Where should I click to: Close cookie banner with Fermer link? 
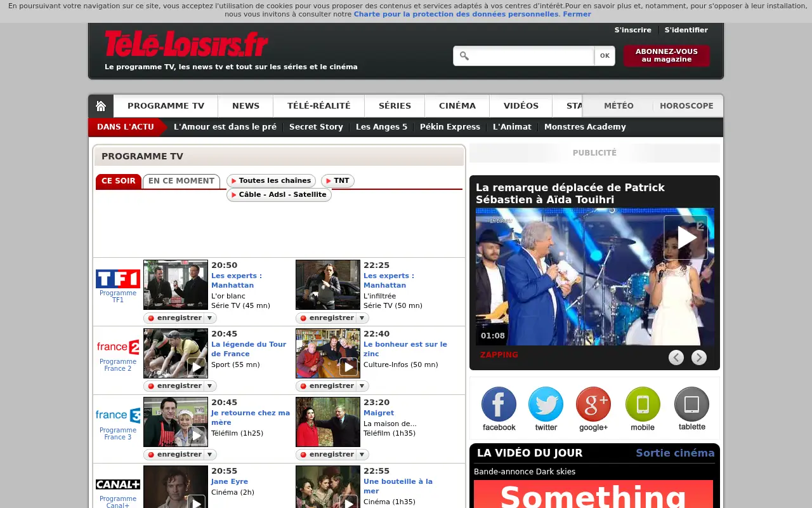coord(577,14)
